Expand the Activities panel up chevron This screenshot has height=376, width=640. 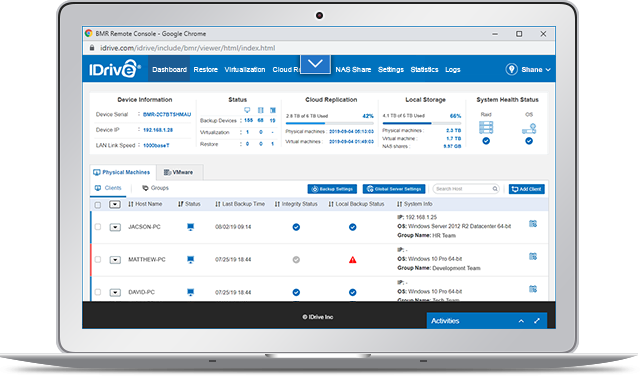521,321
